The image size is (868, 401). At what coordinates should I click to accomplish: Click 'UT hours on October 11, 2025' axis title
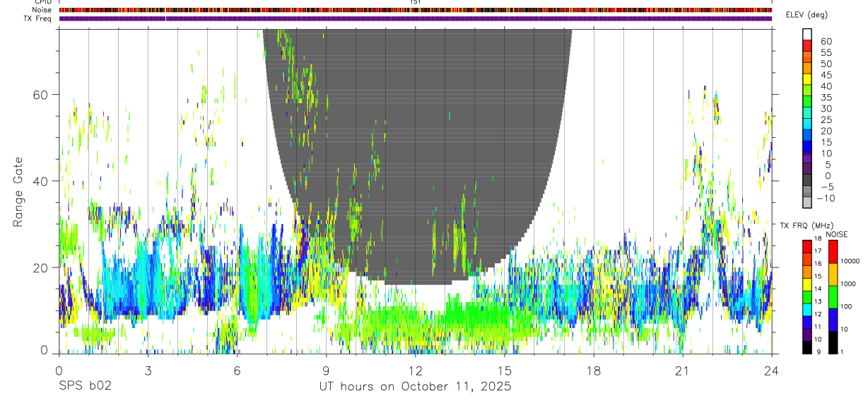click(415, 387)
